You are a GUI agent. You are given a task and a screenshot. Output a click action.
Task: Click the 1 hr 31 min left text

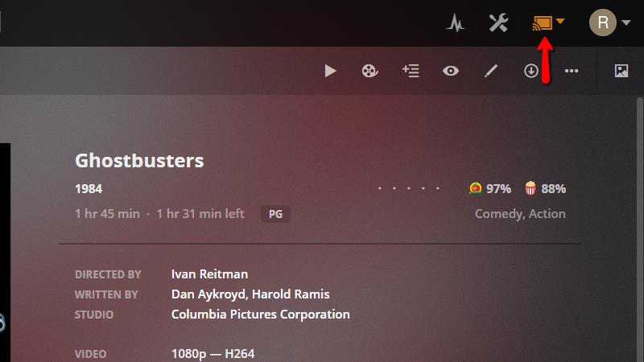(200, 213)
